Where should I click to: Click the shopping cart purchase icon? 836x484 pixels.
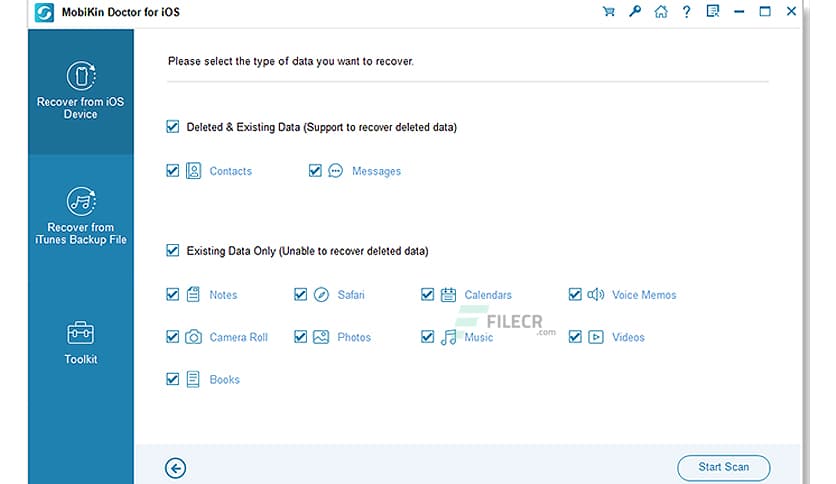pos(609,12)
